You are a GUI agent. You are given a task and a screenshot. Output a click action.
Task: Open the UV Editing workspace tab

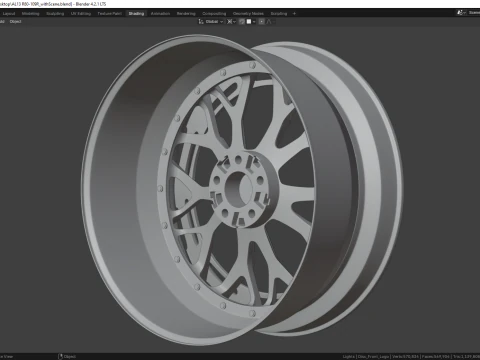coord(81,14)
